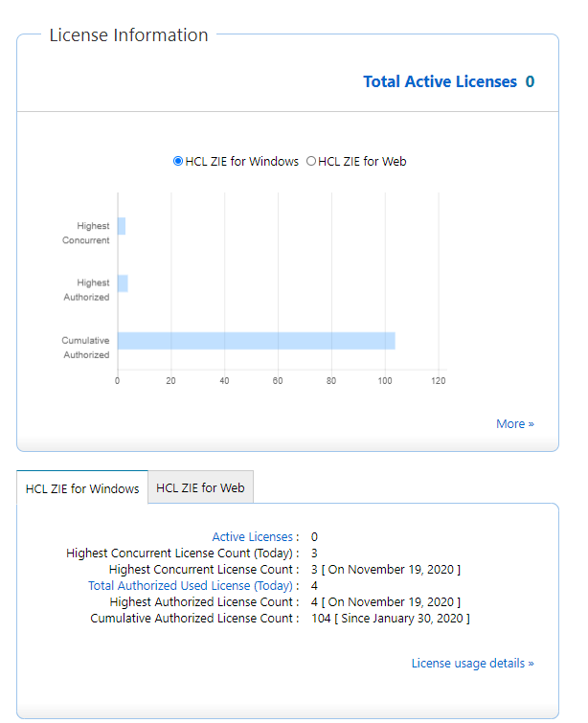Open the Active Licenses link
588x723 pixels.
click(x=252, y=536)
